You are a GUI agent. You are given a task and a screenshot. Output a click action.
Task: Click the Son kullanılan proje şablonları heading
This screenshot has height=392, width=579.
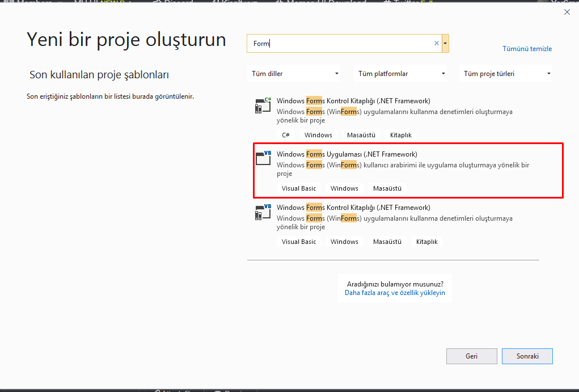pyautogui.click(x=99, y=75)
